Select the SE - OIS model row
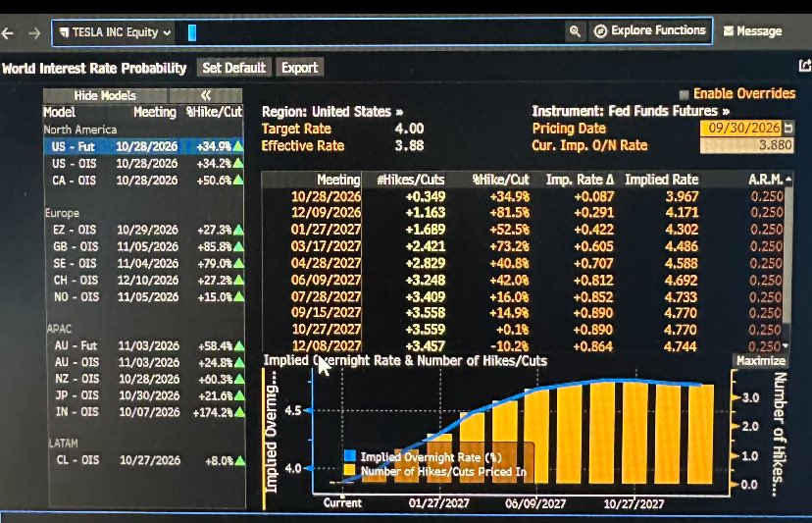812x523 pixels. (143, 263)
